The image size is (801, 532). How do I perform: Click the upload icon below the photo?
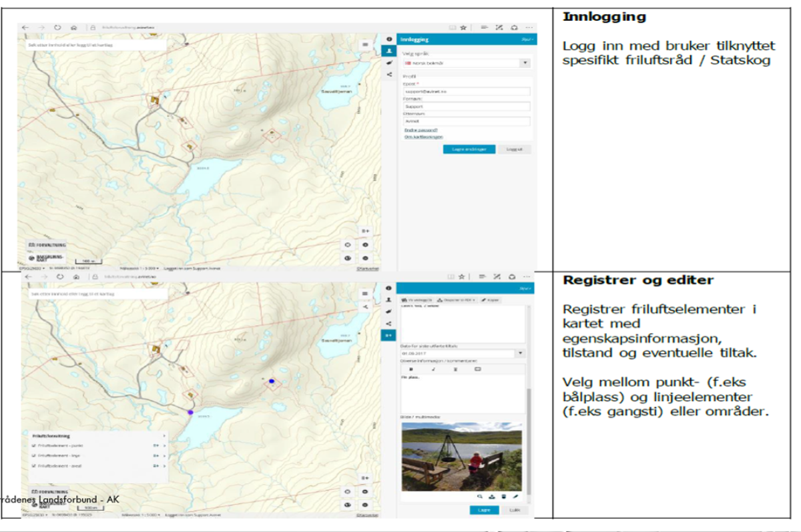coord(491,497)
